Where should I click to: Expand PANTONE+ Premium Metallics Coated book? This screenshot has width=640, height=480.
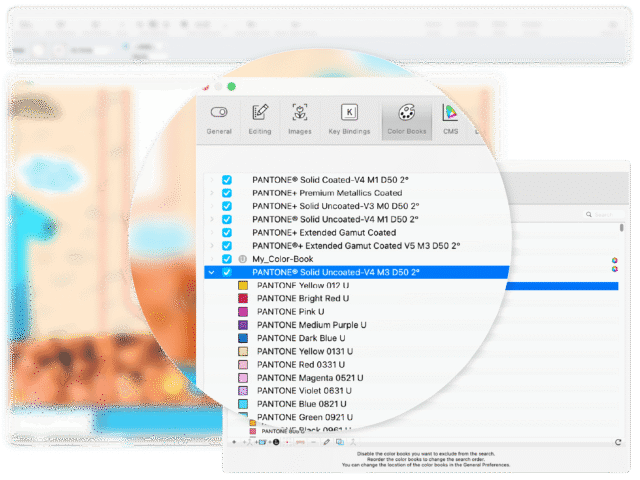212,193
